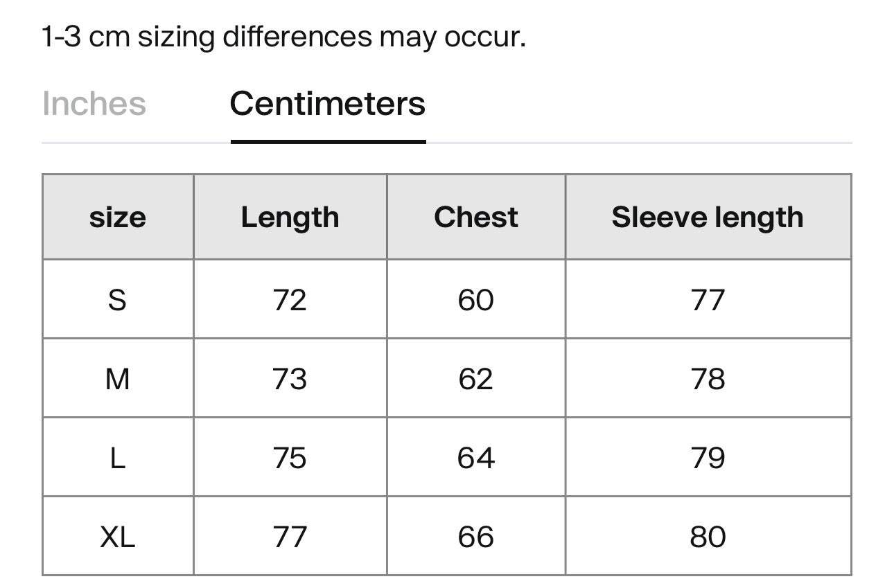Click the Sleeve length column header

pos(707,217)
